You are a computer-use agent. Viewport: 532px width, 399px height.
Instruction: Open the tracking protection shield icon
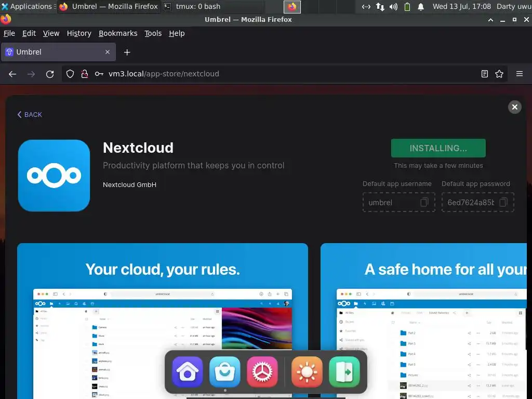[x=70, y=74]
